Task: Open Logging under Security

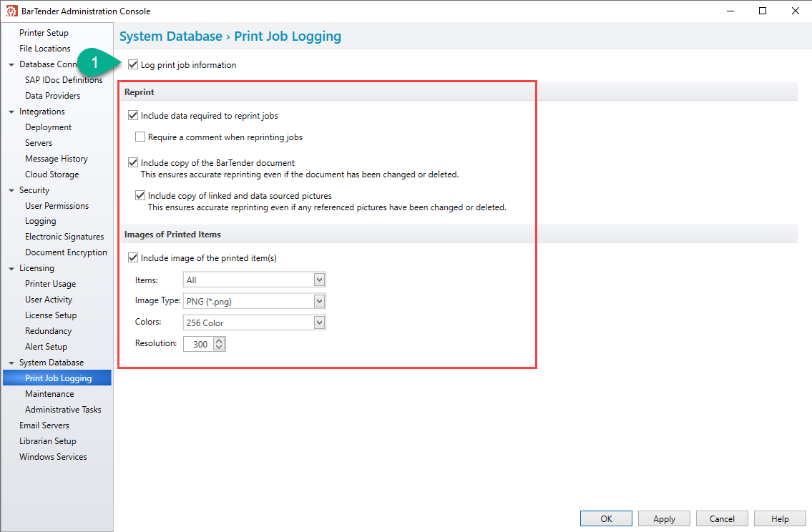Action: tap(40, 221)
